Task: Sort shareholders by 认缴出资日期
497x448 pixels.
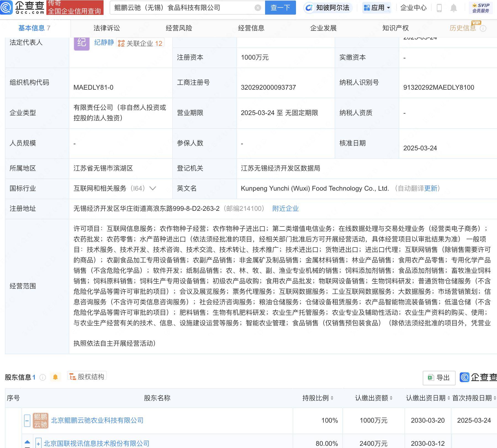Action: click(448, 398)
